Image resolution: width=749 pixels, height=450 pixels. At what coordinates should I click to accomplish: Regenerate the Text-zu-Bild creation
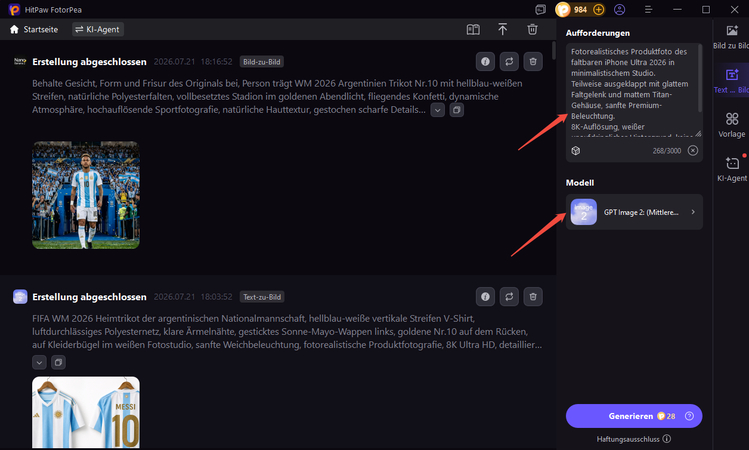pos(509,297)
